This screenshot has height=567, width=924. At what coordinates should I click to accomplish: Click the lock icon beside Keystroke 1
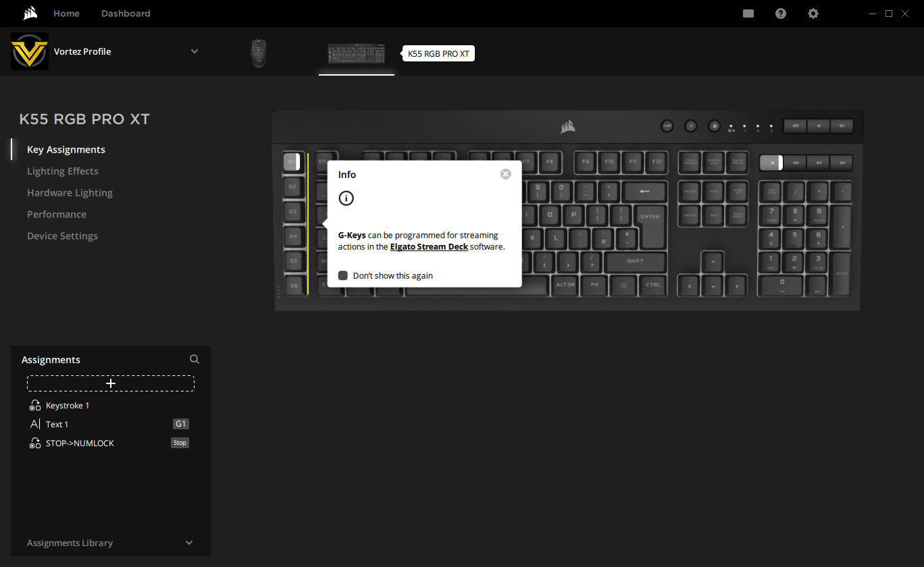coord(35,405)
